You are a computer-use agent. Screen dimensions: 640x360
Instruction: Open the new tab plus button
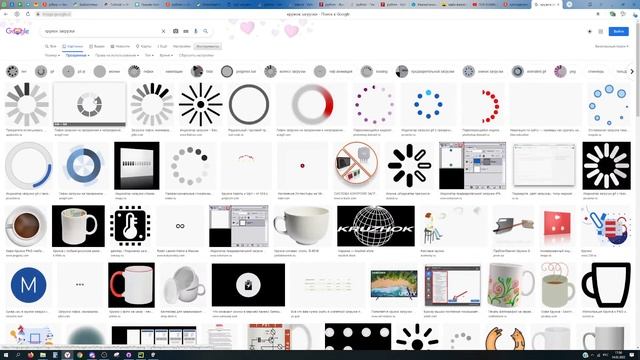[x=569, y=4]
